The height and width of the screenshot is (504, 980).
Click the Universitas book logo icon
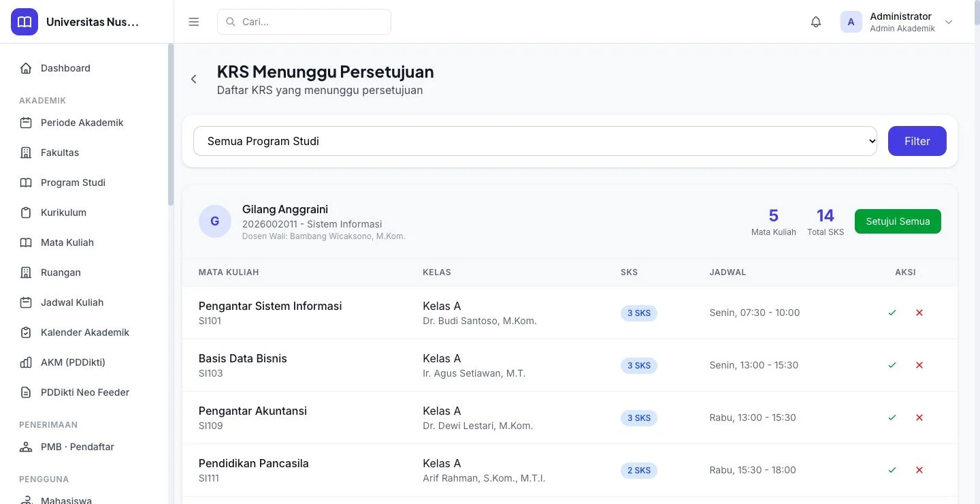pyautogui.click(x=24, y=22)
